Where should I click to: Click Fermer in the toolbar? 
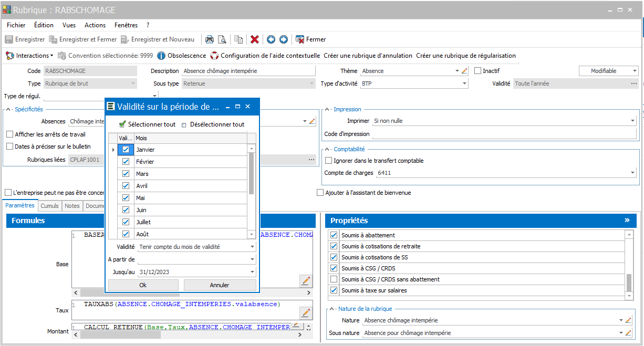(310, 39)
